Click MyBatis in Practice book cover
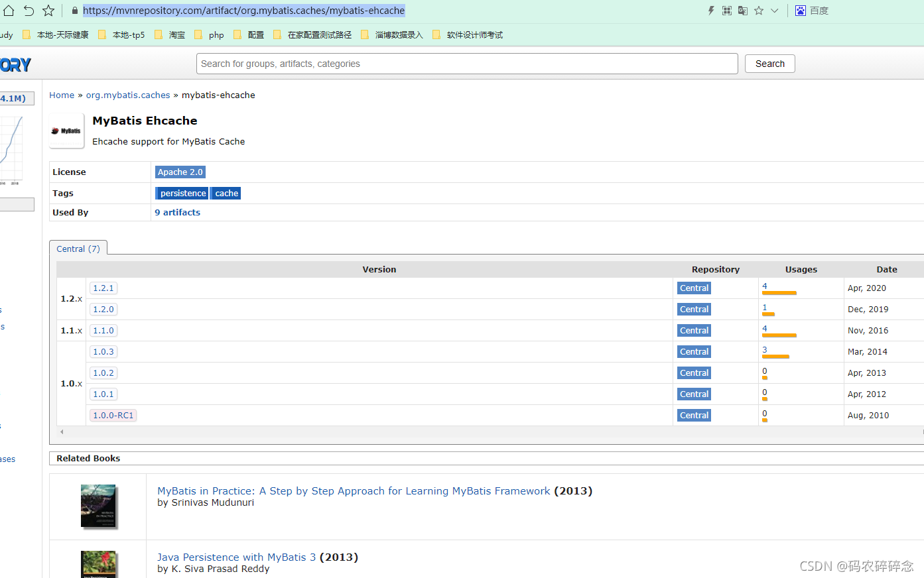 (x=98, y=506)
